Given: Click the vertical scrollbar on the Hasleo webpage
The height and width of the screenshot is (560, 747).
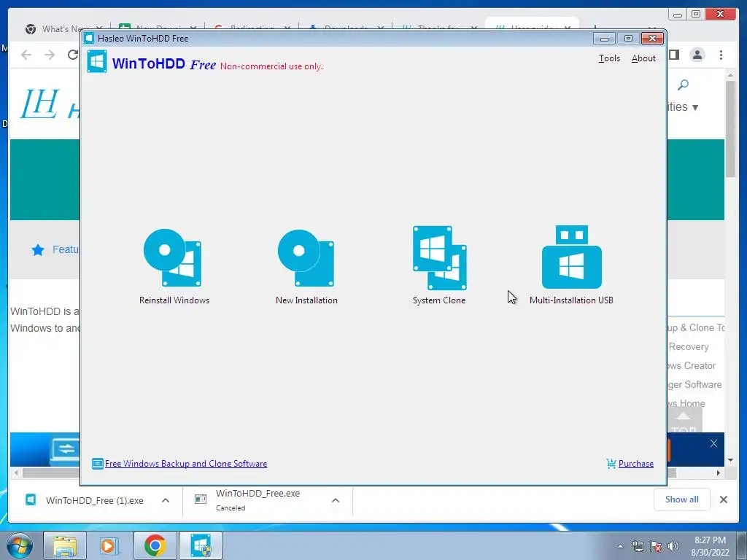Looking at the screenshot, I should (730, 128).
